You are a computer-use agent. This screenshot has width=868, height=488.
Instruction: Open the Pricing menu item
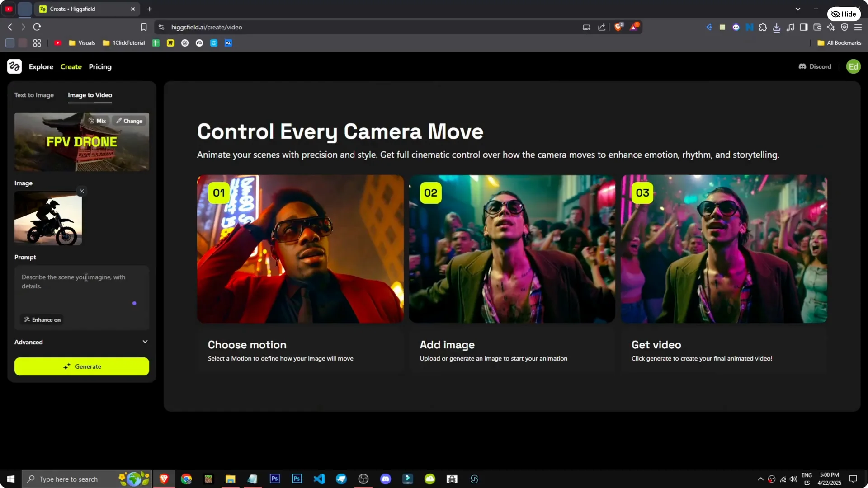tap(100, 66)
